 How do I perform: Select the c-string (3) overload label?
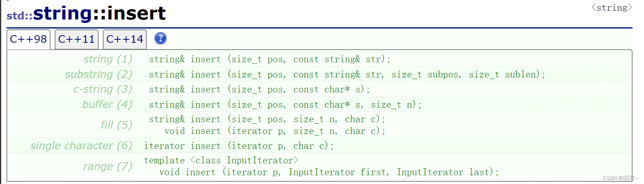pos(103,89)
